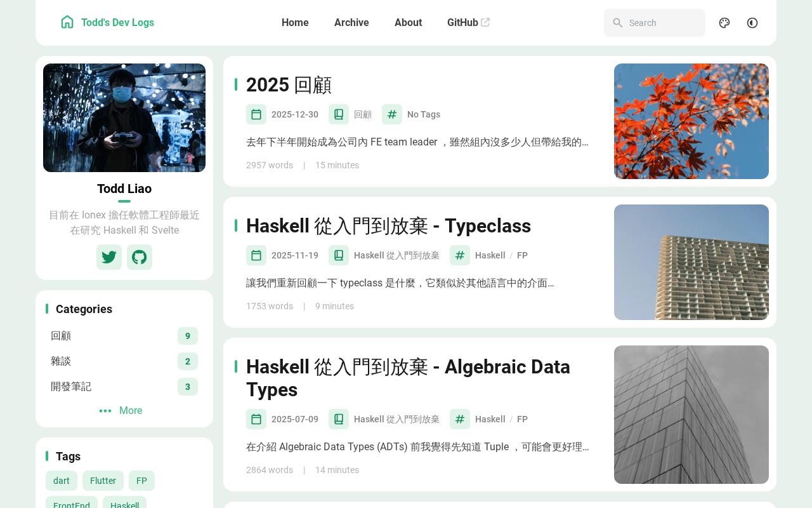Click the Haskell tag in Typeclass post

coord(490,255)
